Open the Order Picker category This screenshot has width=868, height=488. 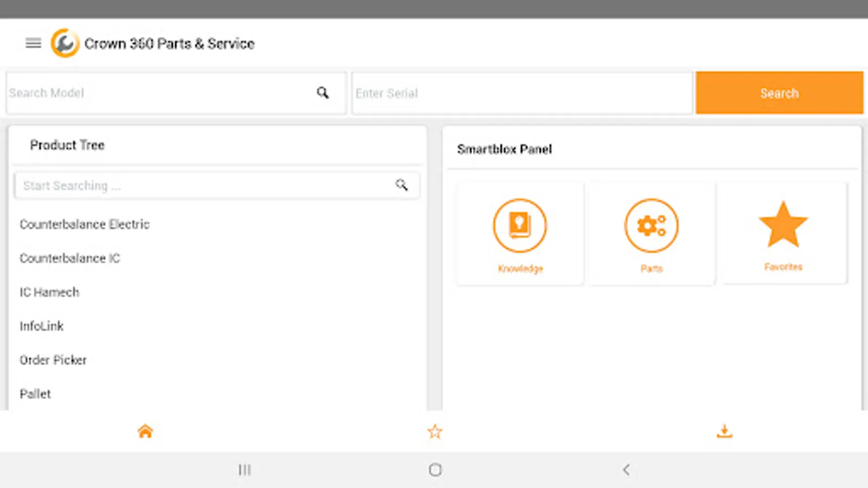tap(53, 360)
